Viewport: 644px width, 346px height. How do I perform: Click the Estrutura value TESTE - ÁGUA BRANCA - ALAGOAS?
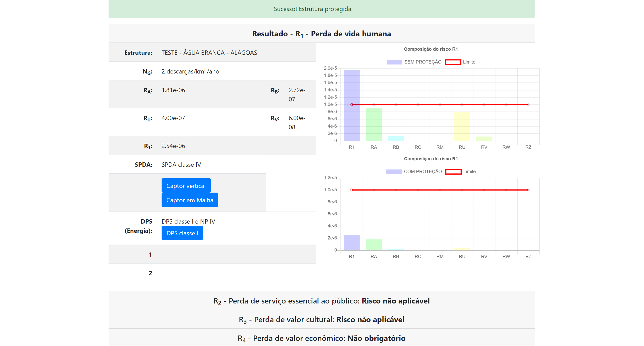coord(209,53)
